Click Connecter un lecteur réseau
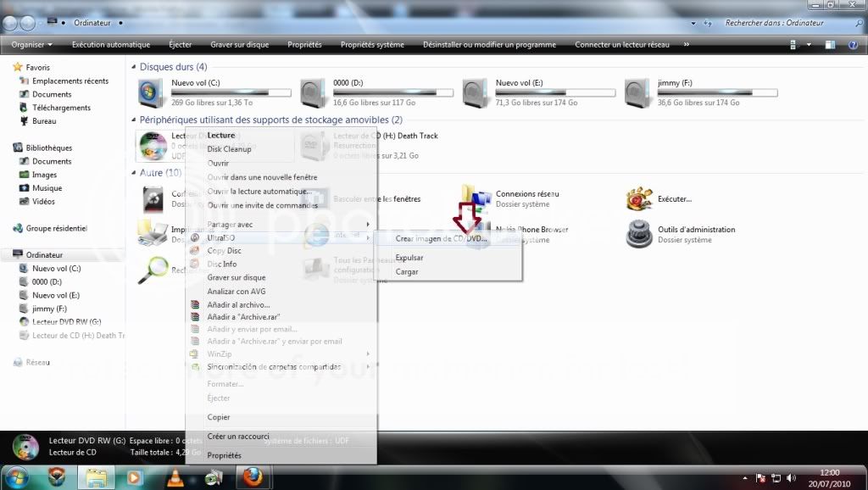Viewport: 868px width, 490px height. click(x=622, y=45)
